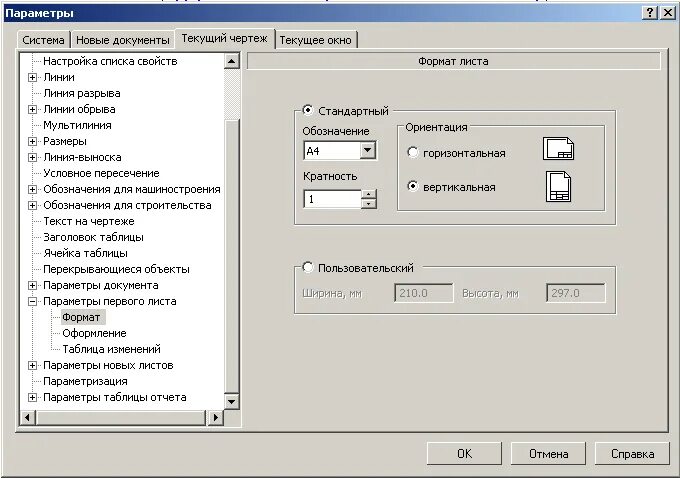This screenshot has height=478, width=680.
Task: Close the Параметры dialog with X
Action: [x=667, y=13]
